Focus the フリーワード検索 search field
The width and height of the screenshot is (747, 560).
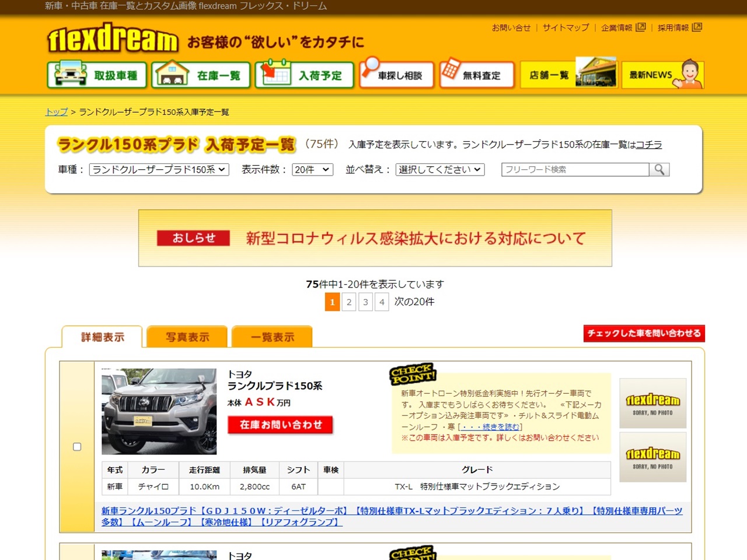click(x=575, y=169)
